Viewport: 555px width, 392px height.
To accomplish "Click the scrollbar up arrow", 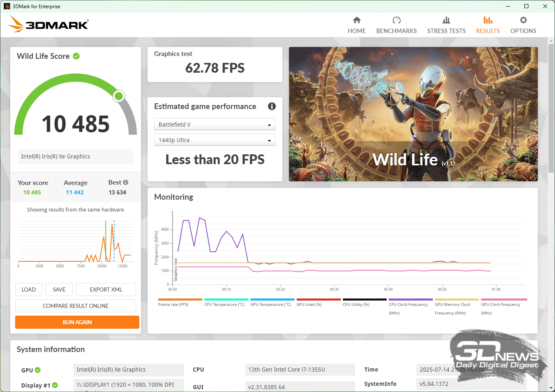I will (x=551, y=40).
